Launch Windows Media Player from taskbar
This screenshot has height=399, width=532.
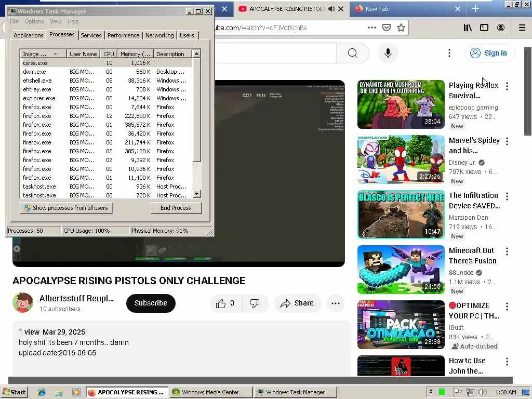[x=76, y=392]
